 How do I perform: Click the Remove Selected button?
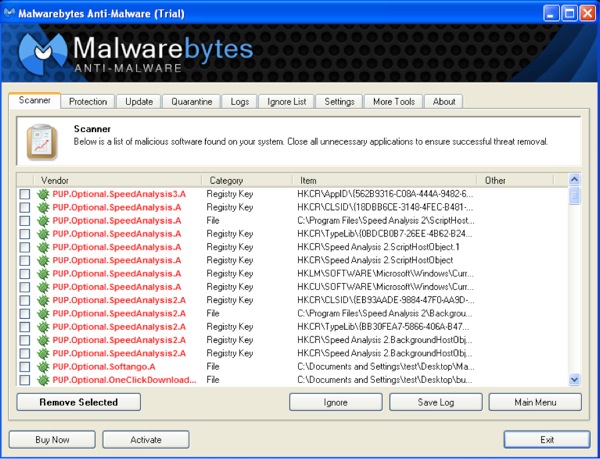78,402
